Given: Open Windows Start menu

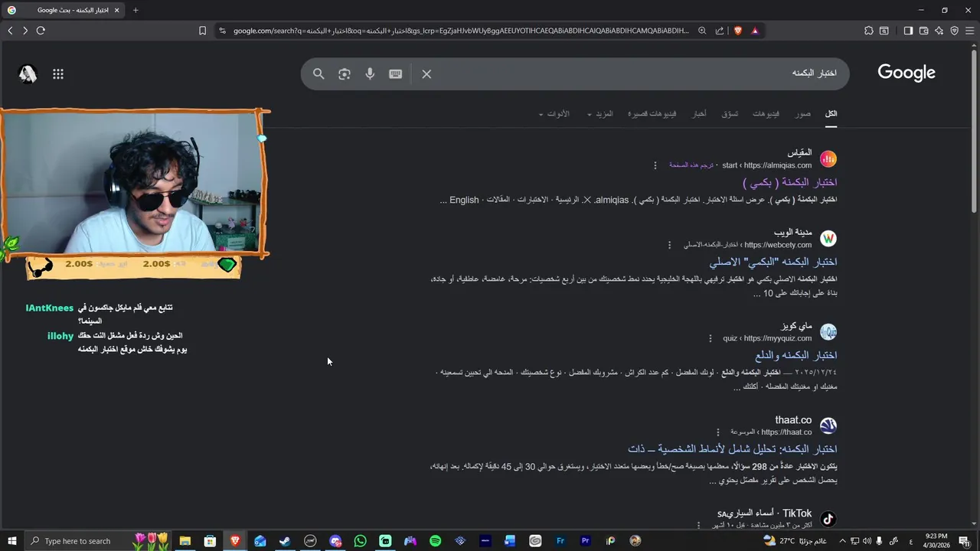Looking at the screenshot, I should click(12, 541).
